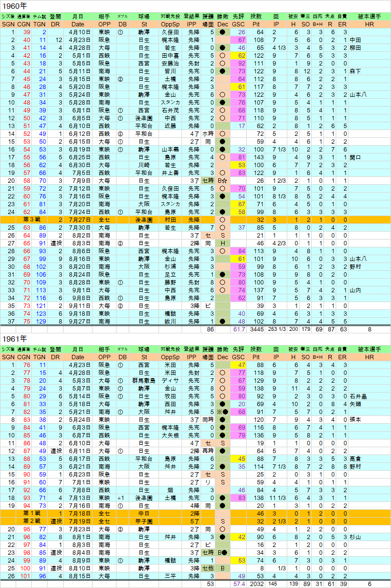Select the 甲子園 stadium cell
This screenshot has height=588, width=391.
[144, 521]
